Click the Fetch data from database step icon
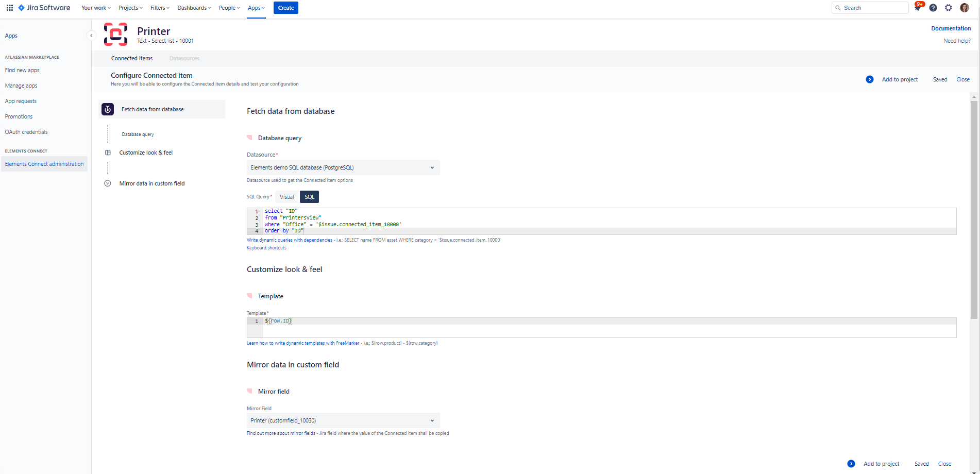The image size is (980, 474). (x=108, y=109)
